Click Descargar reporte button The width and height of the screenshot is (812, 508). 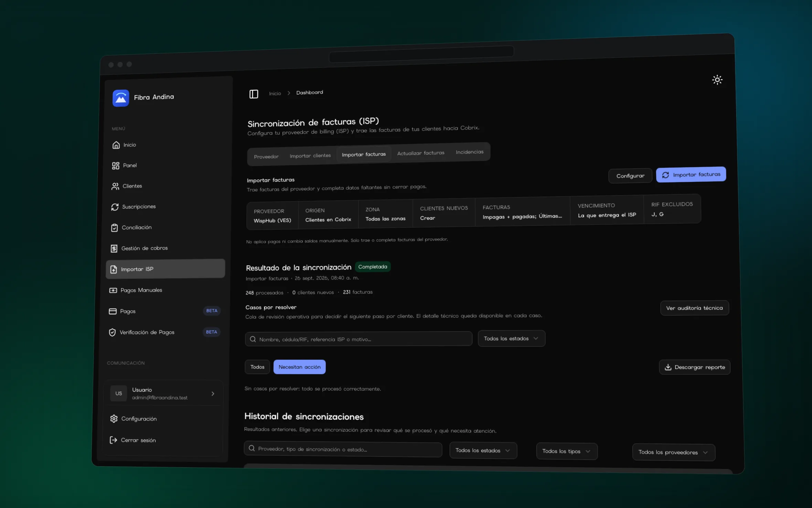click(x=695, y=367)
